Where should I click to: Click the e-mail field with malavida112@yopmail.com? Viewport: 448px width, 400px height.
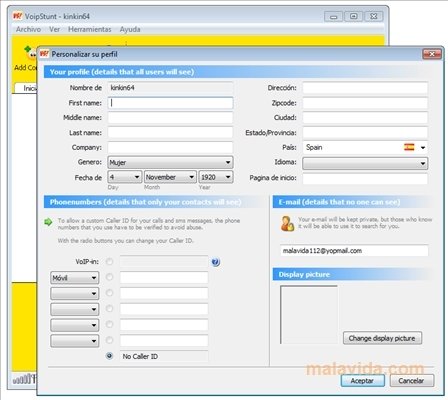click(x=354, y=251)
